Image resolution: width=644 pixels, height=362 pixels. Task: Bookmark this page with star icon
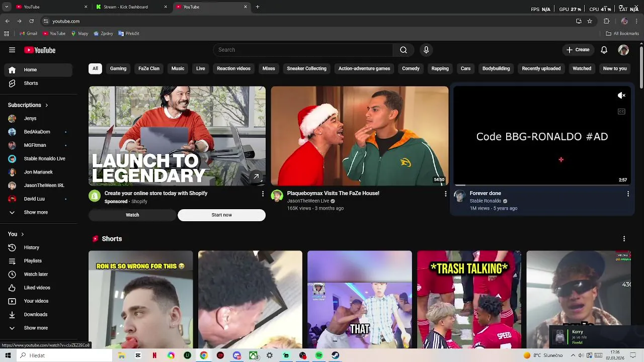tap(590, 21)
